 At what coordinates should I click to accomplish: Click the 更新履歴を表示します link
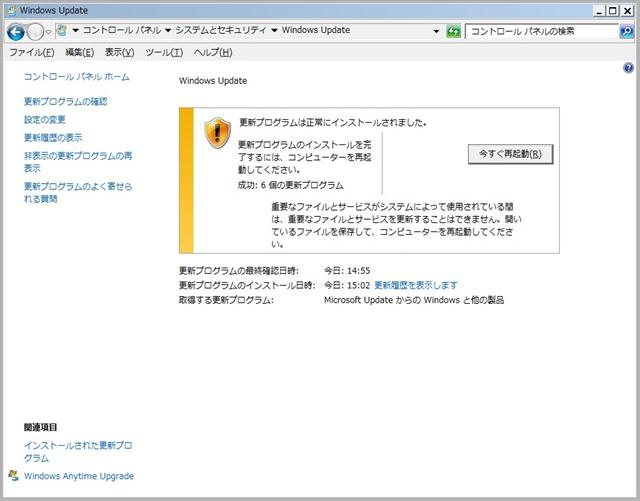pyautogui.click(x=416, y=285)
